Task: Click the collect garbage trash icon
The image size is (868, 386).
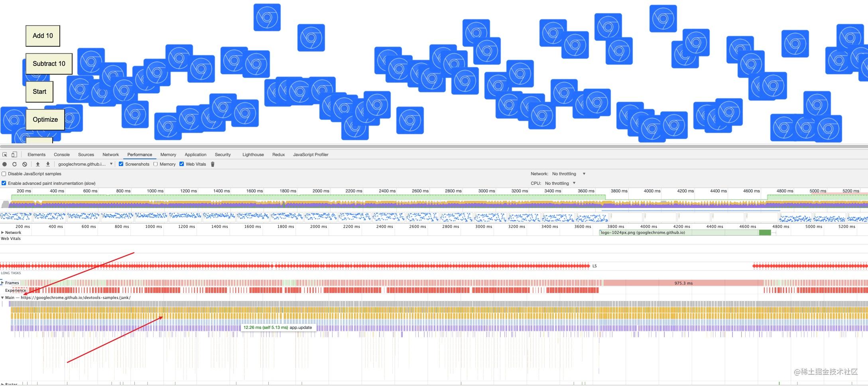Action: tap(213, 164)
